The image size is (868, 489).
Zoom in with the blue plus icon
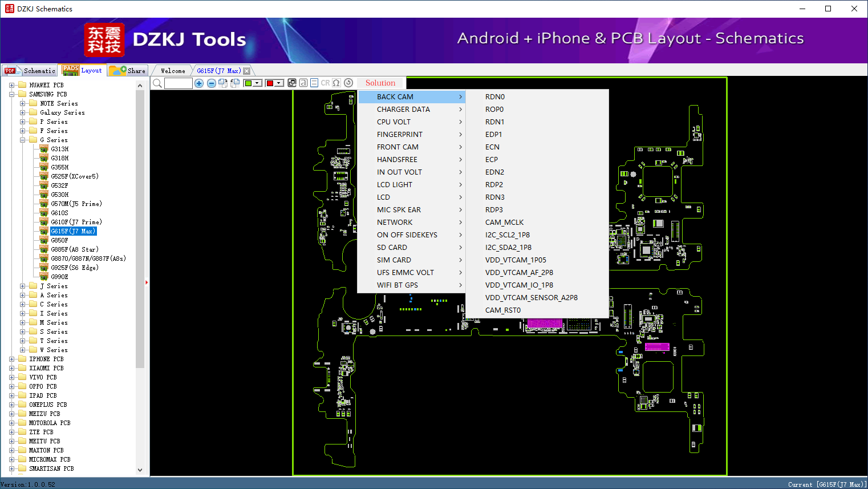click(x=199, y=83)
